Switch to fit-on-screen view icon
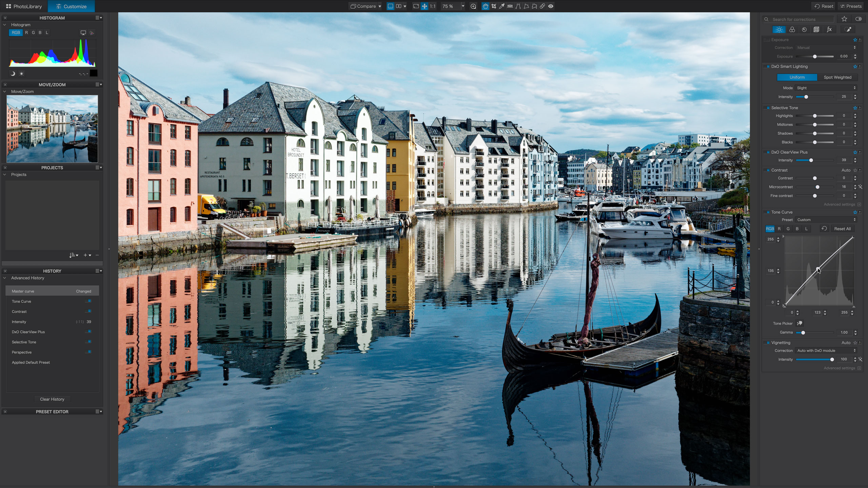 pos(416,6)
